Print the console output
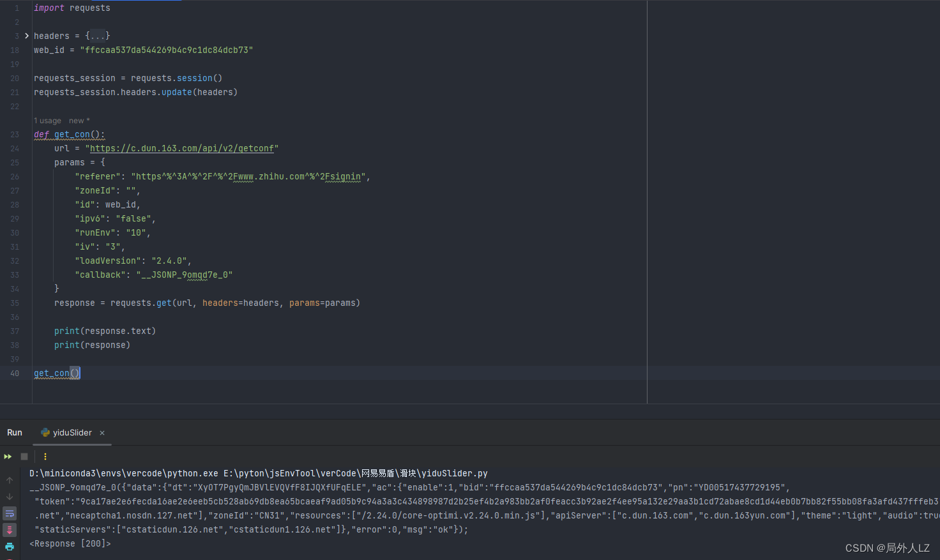The width and height of the screenshot is (940, 560). (10, 547)
